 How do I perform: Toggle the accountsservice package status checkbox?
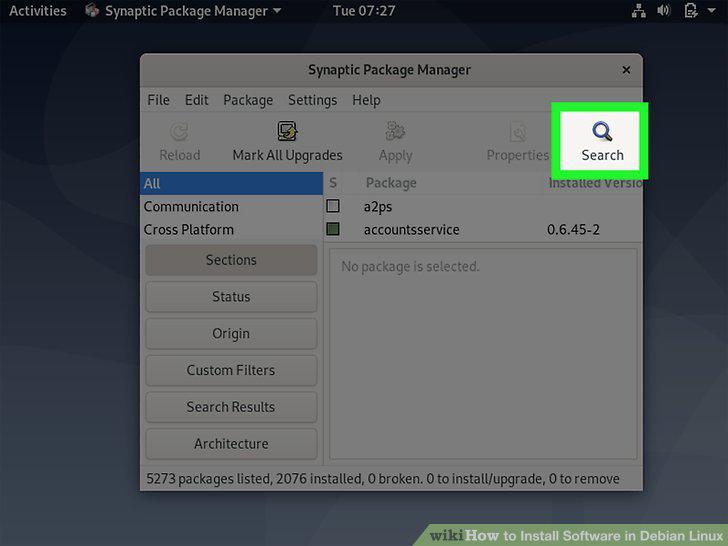pos(332,228)
